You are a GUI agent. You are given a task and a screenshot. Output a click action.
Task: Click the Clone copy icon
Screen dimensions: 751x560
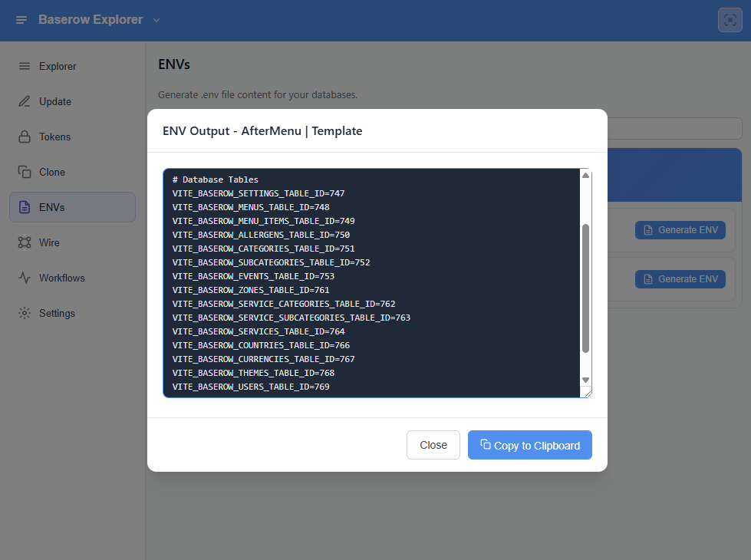pyautogui.click(x=25, y=172)
